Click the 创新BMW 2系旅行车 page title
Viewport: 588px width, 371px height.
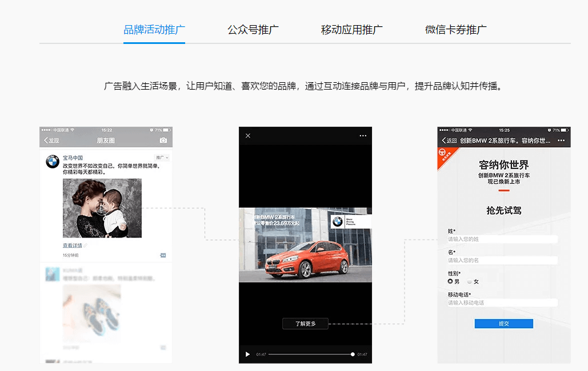coord(505,140)
